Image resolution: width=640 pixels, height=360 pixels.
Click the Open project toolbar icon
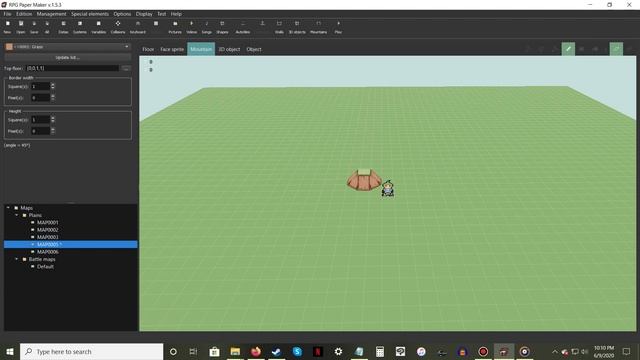[21, 27]
